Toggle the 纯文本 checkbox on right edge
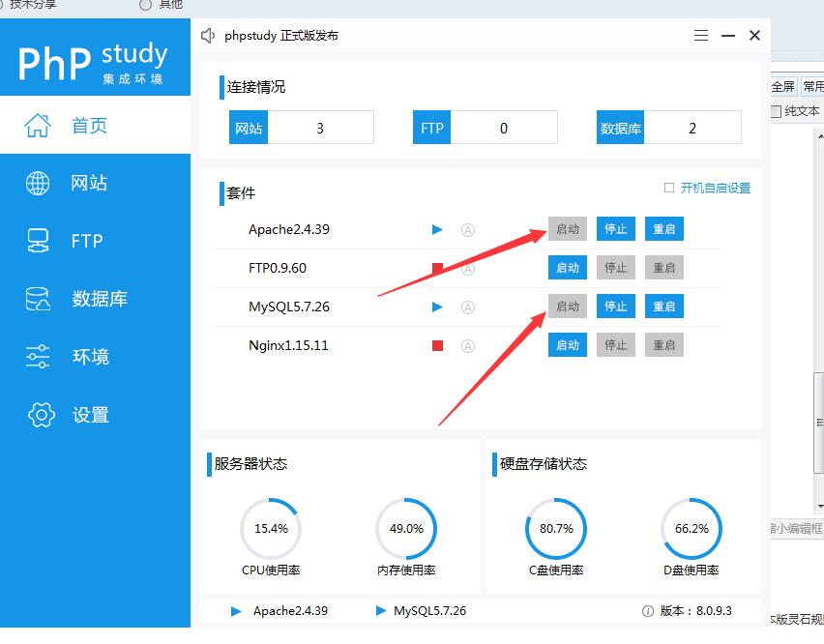The image size is (824, 644). [776, 111]
